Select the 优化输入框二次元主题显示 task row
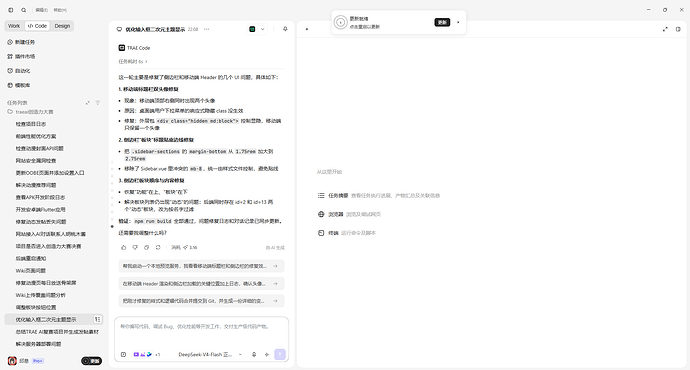 coord(53,319)
